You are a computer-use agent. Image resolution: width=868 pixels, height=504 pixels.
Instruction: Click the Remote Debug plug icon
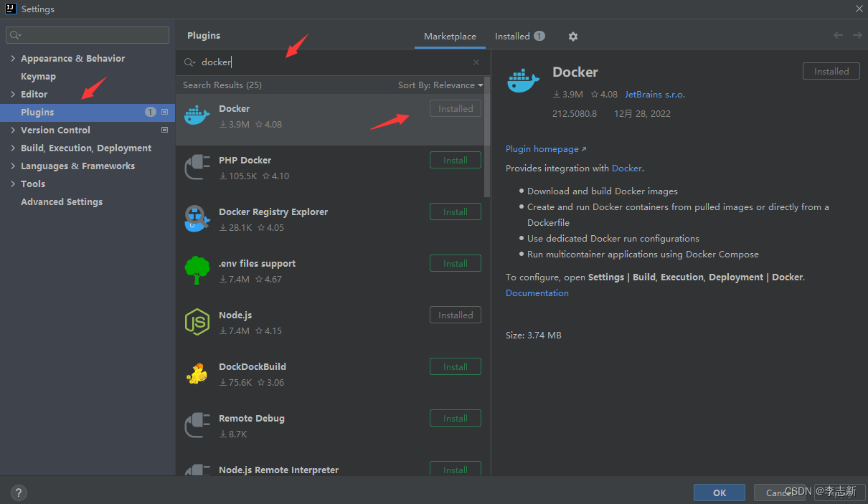tap(197, 425)
